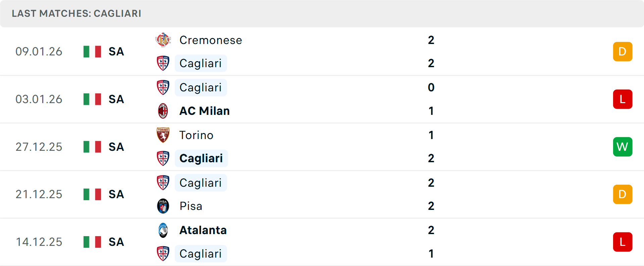Click the D badge for Pisa match
This screenshot has width=644, height=266.
tap(623, 194)
